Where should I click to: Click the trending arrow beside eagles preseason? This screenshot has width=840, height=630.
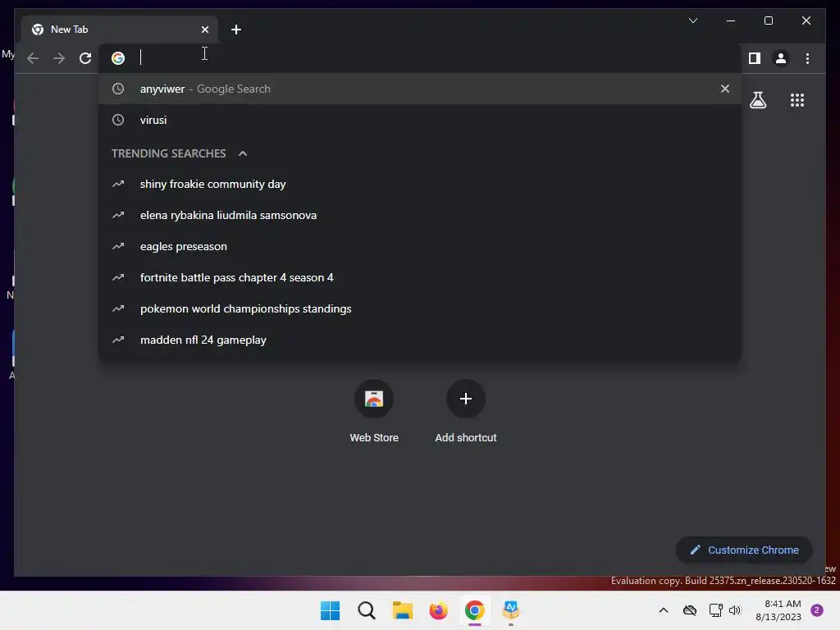[118, 246]
